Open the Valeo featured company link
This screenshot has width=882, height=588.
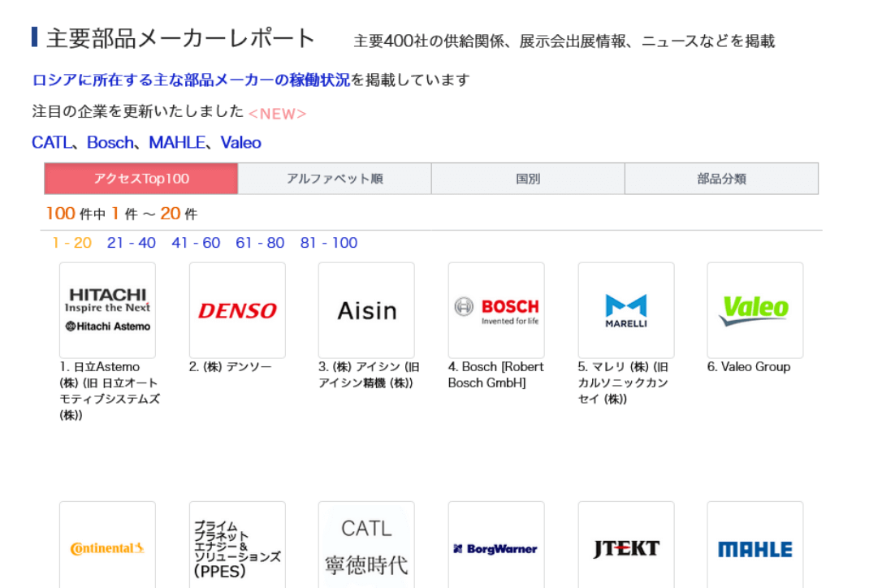tap(240, 143)
